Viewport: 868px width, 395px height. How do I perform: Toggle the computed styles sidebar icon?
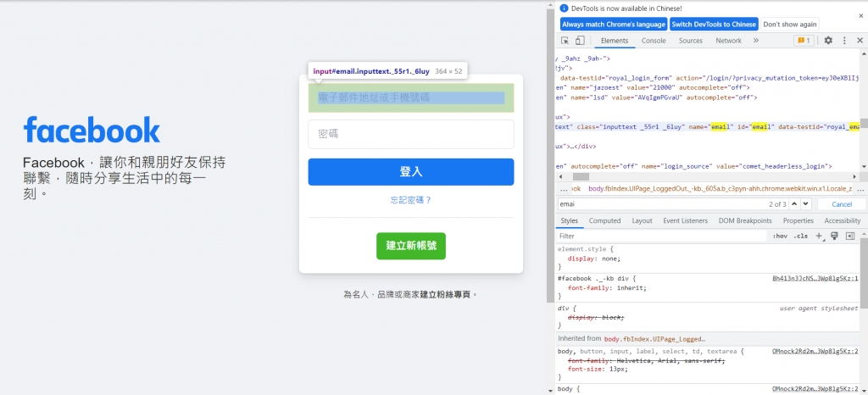[x=850, y=236]
